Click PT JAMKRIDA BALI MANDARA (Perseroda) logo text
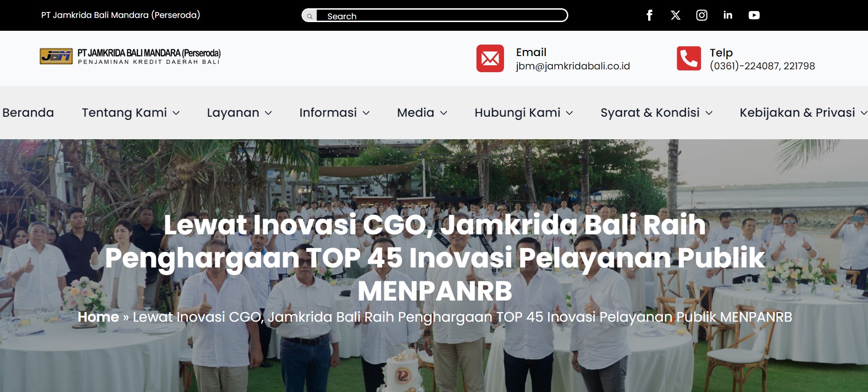Viewport: 868px width, 392px height. coord(149,53)
